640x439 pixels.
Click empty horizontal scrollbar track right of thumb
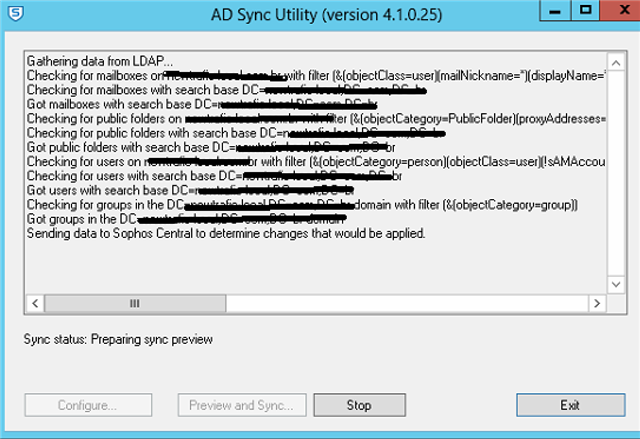tap(407, 303)
